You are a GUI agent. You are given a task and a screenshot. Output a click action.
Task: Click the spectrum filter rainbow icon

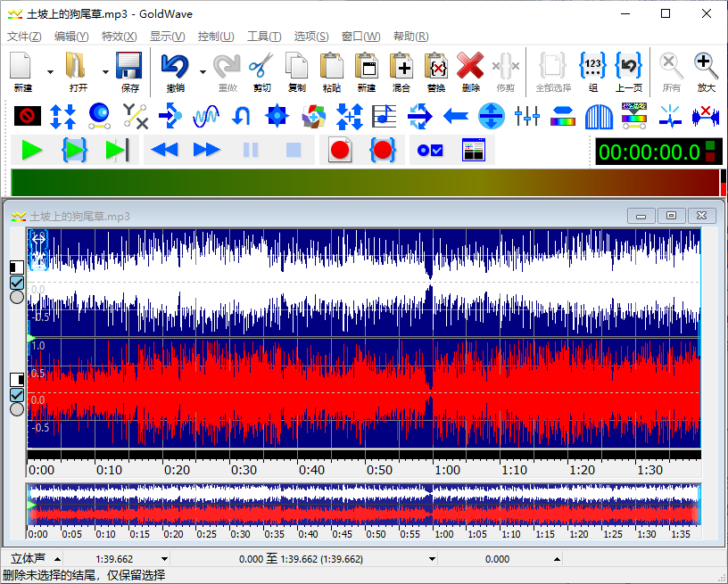[x=562, y=115]
